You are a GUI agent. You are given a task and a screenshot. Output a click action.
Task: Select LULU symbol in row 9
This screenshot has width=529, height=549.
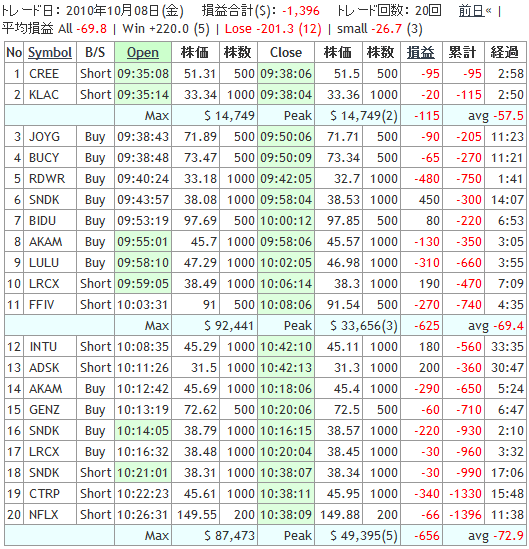click(x=44, y=263)
